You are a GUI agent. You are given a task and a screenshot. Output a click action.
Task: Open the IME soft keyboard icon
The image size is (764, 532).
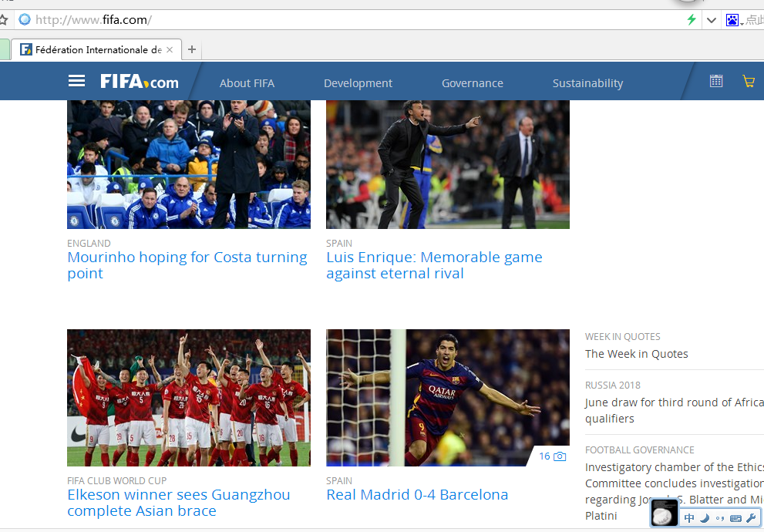tap(735, 518)
